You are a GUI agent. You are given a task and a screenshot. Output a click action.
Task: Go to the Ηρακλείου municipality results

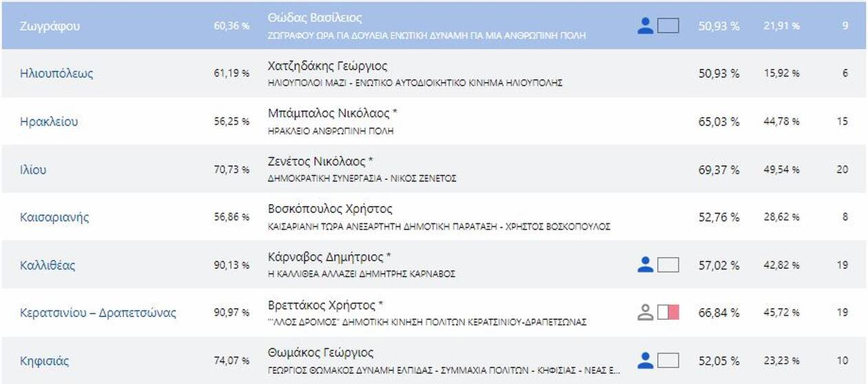click(x=49, y=122)
